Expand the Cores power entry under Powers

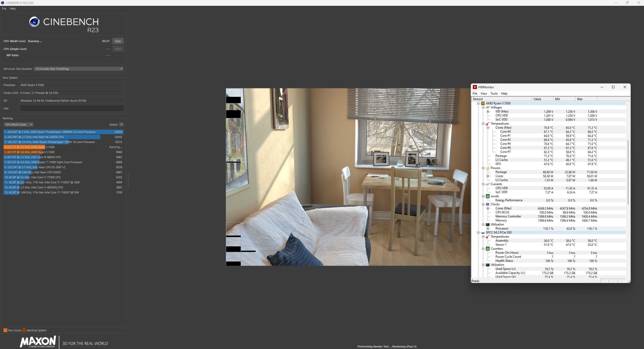coord(488,176)
